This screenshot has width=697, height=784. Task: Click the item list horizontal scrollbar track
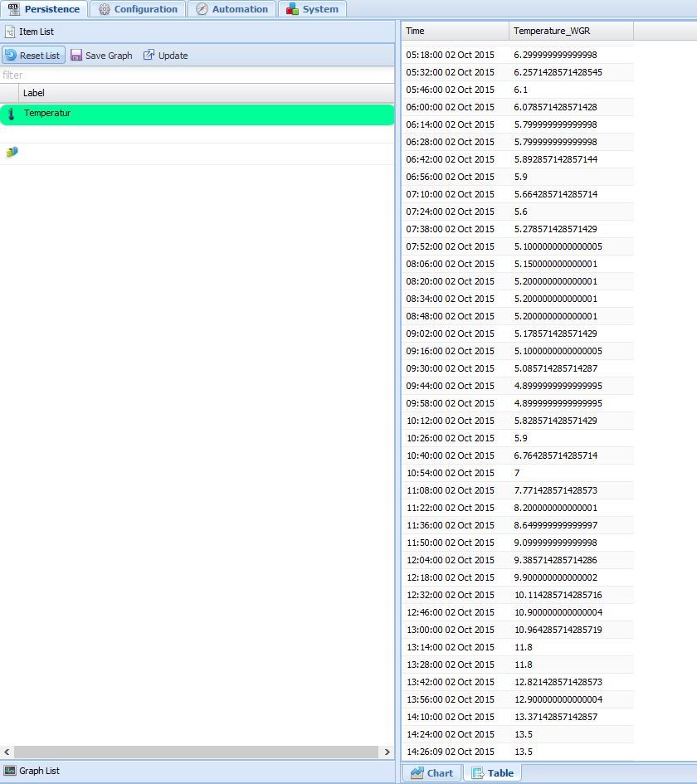(196, 752)
